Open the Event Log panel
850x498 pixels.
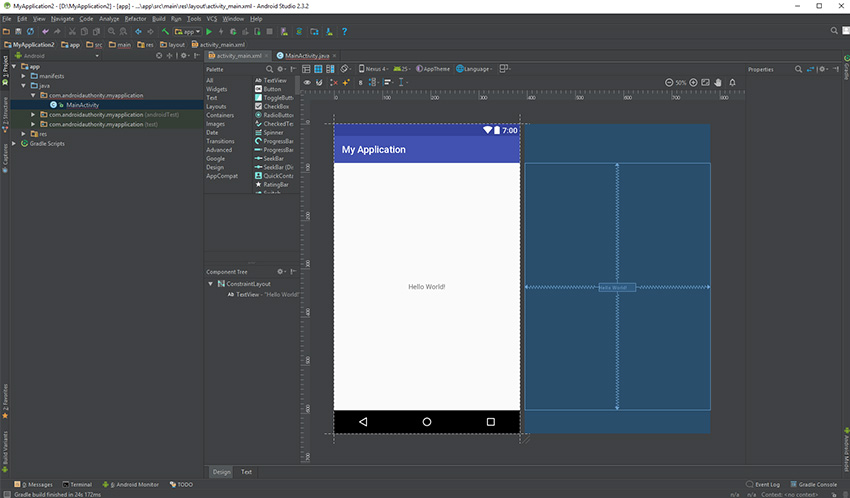tap(766, 484)
